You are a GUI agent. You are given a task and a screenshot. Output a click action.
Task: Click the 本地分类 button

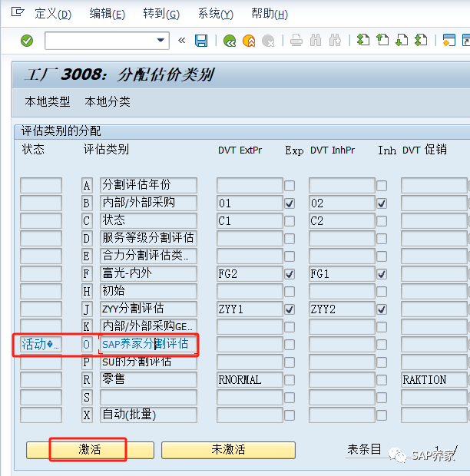[x=108, y=101]
